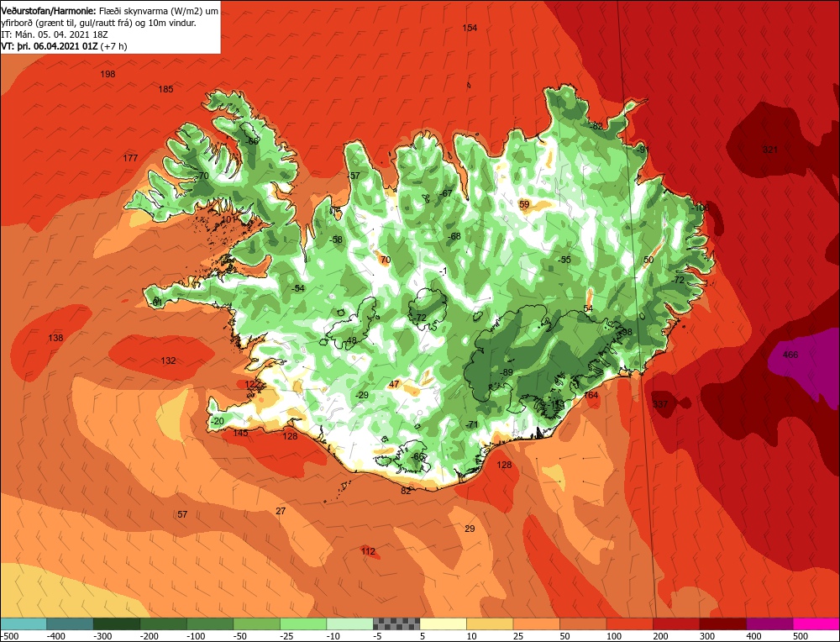This screenshot has width=840, height=642.
Task: Click the 500 legend scale label
Action: coord(801,636)
